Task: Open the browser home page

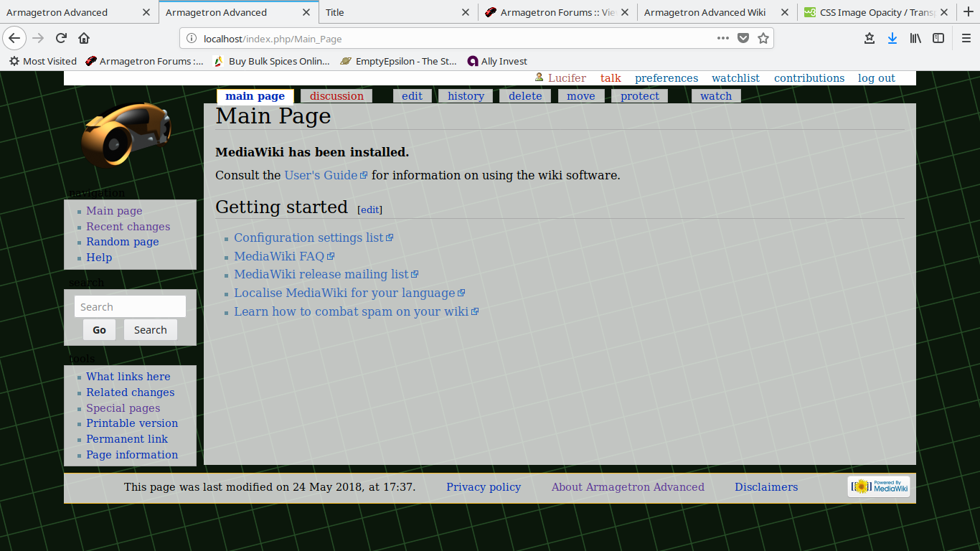Action: pos(84,38)
